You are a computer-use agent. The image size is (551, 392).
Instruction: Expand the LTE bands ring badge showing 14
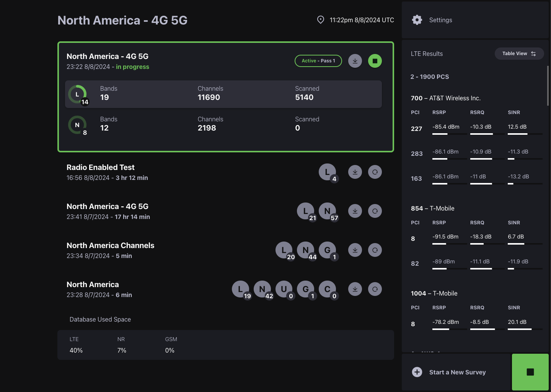pos(77,94)
